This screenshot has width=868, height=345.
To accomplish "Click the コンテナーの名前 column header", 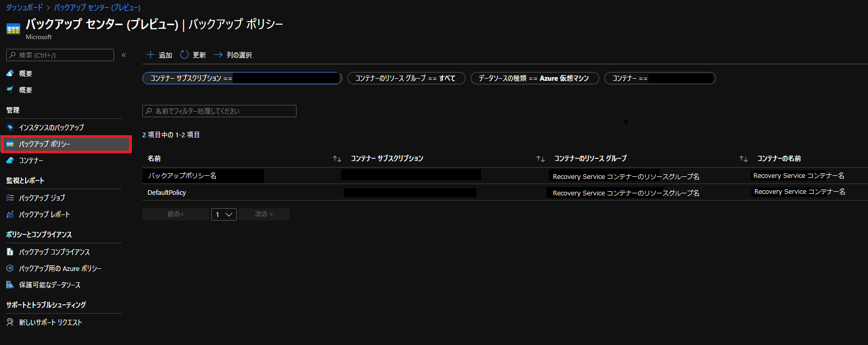I will pos(779,158).
